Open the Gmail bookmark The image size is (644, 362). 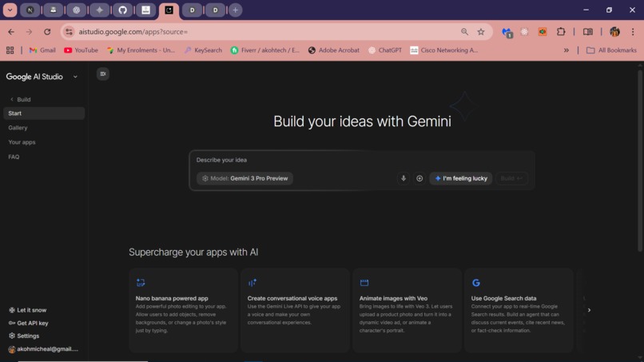click(42, 50)
